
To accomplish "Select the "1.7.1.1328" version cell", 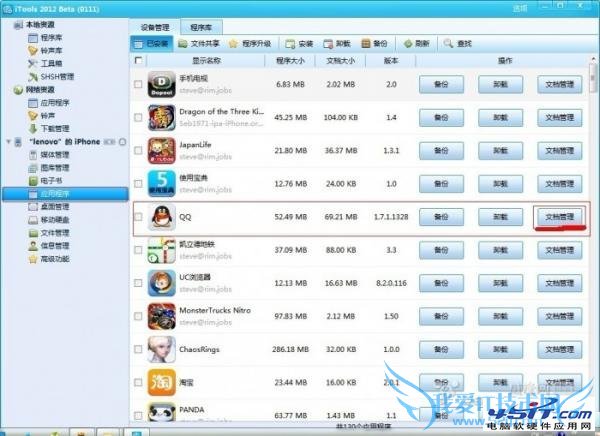I will click(391, 217).
